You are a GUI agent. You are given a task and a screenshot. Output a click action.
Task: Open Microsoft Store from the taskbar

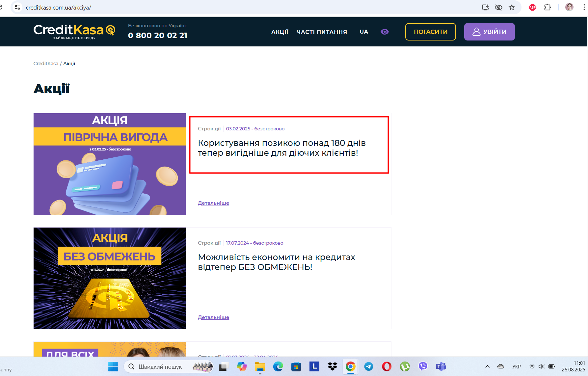[x=296, y=366]
